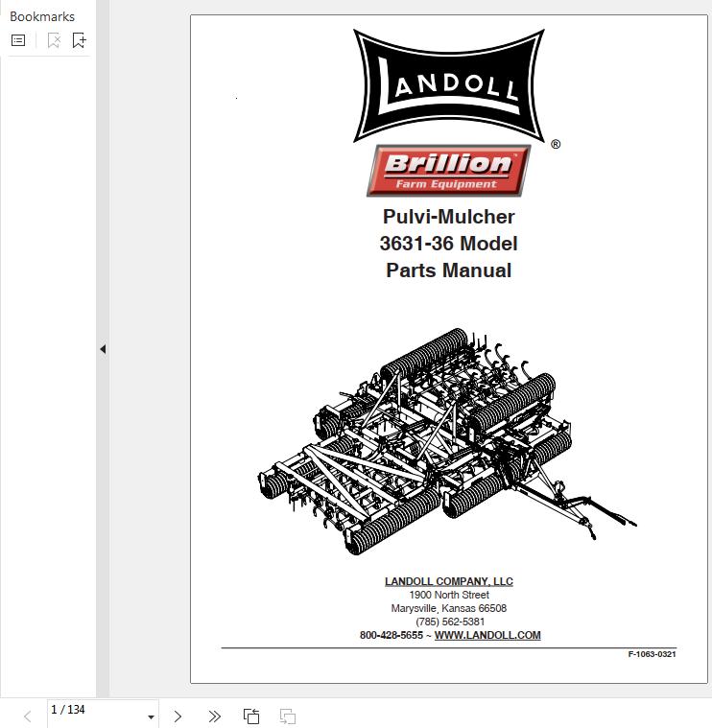This screenshot has height=728, width=712.
Task: Click the F-1063-0321 document number
Action: tap(652, 654)
